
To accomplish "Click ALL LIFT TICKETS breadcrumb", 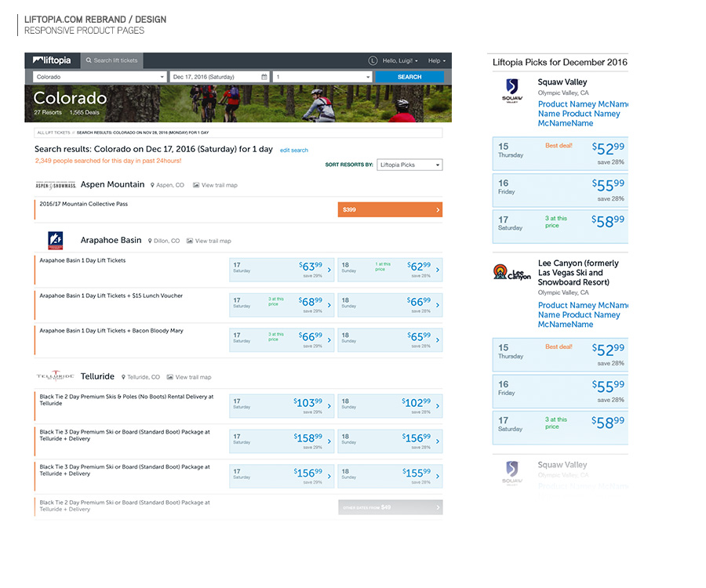I will click(53, 132).
